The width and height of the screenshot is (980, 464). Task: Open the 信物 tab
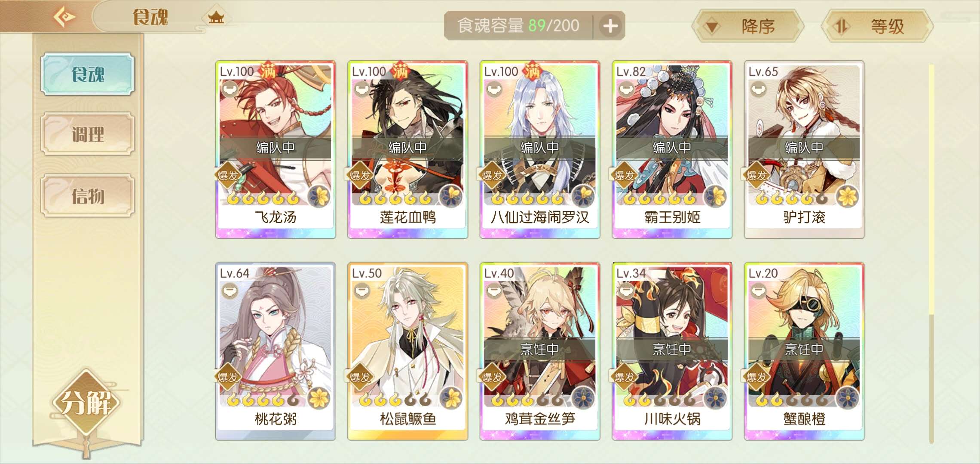click(x=88, y=196)
